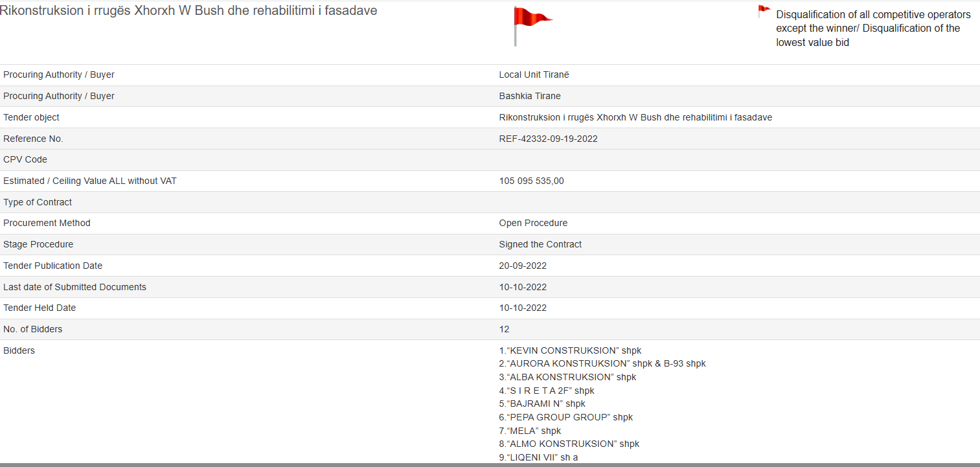
Task: Select the bidder ALMO KONSTRUKSION shpk
Action: (x=569, y=444)
